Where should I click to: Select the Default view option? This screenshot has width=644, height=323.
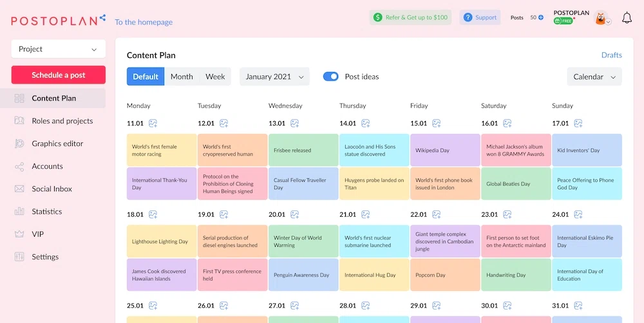(x=146, y=77)
